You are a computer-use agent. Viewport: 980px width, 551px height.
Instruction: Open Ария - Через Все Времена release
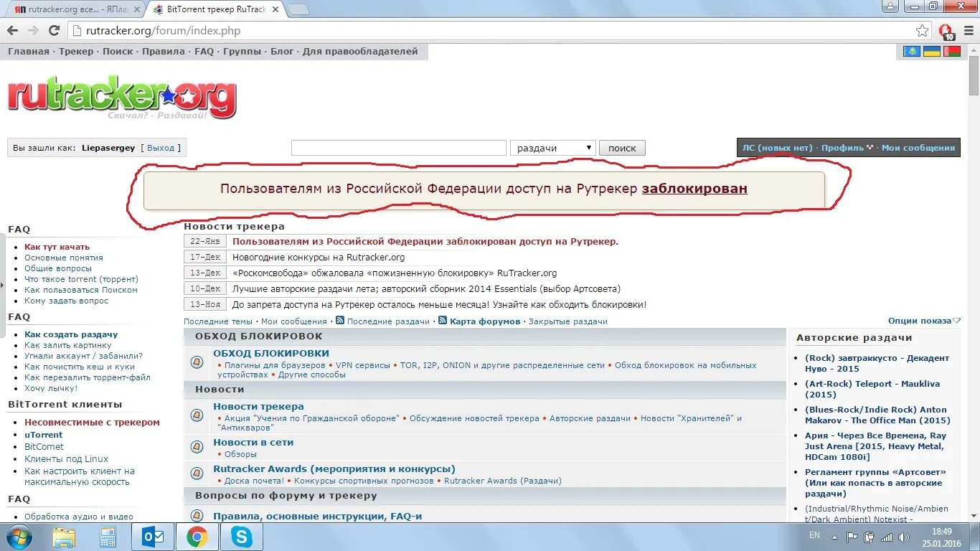coord(876,446)
